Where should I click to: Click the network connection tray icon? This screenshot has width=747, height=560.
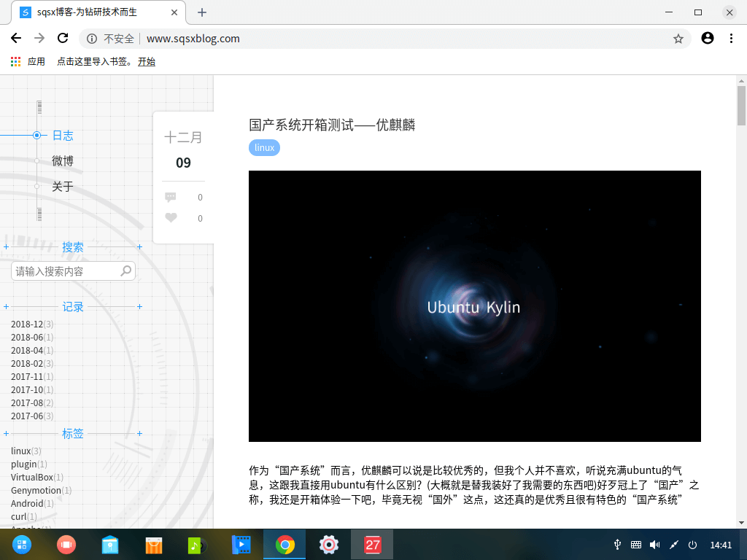click(674, 545)
